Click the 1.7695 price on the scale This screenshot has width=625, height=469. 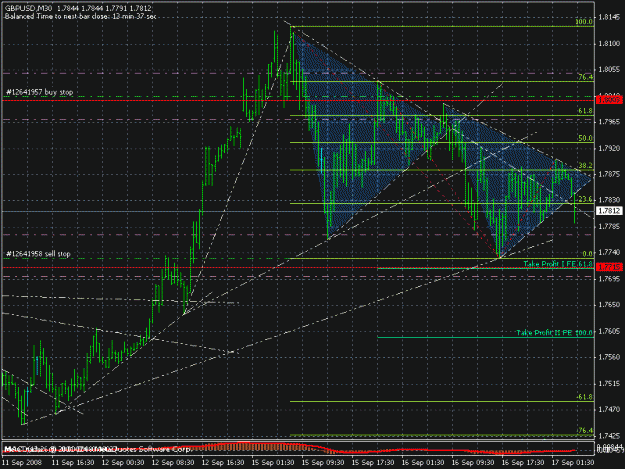[609, 279]
